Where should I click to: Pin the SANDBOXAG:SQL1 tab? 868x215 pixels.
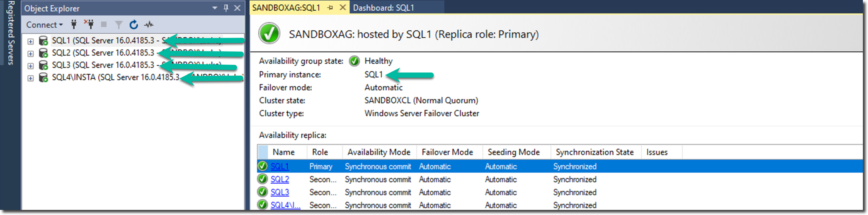click(330, 7)
